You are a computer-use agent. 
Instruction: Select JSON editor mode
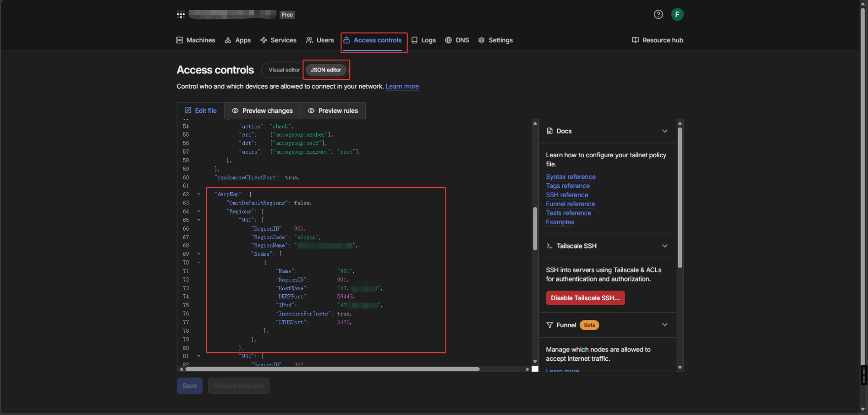tap(326, 70)
